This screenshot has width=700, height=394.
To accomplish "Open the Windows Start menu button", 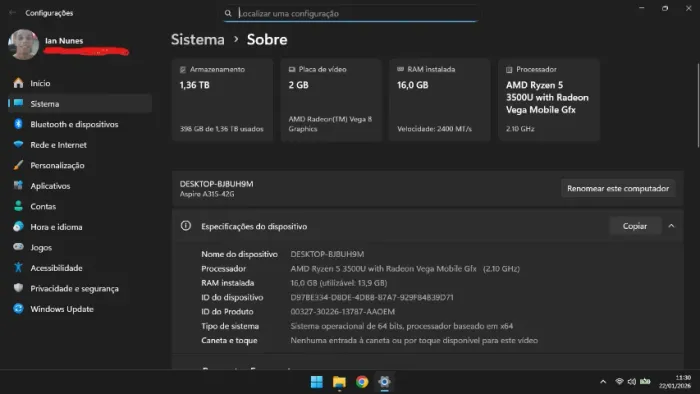I will [317, 382].
